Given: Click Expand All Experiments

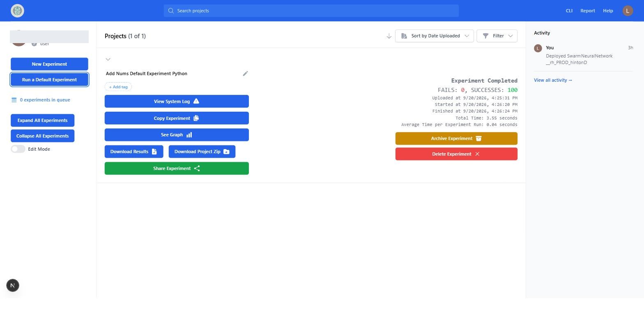Looking at the screenshot, I should click(43, 120).
